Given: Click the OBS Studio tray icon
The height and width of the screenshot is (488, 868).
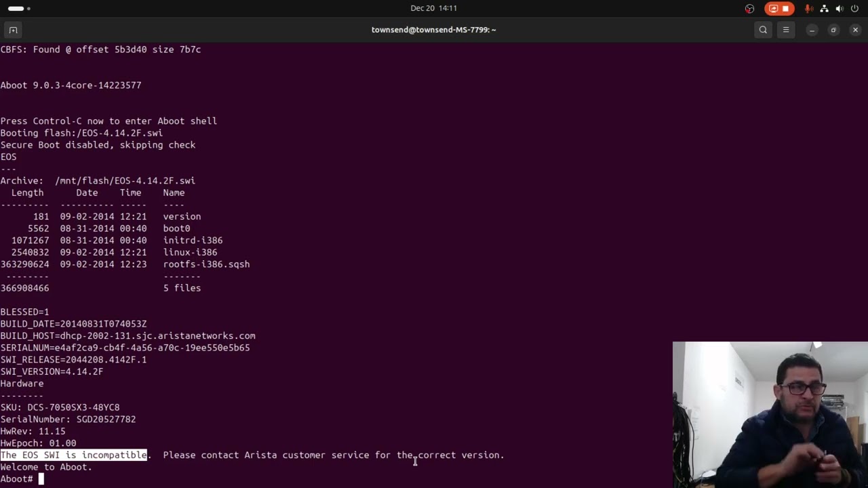Looking at the screenshot, I should coord(749,8).
